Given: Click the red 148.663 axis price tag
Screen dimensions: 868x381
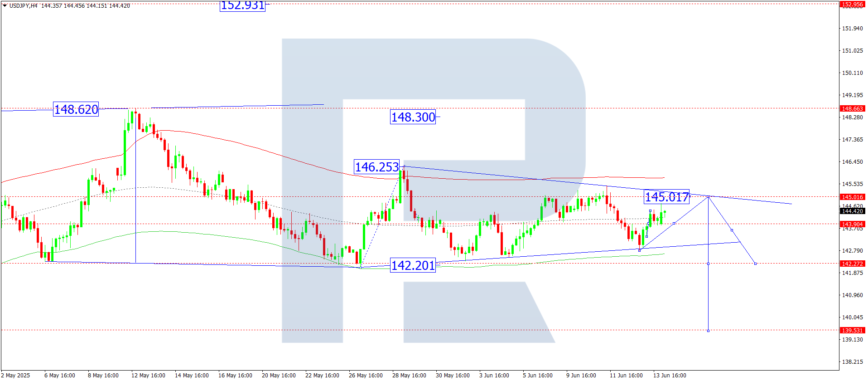Looking at the screenshot, I should click(x=852, y=108).
